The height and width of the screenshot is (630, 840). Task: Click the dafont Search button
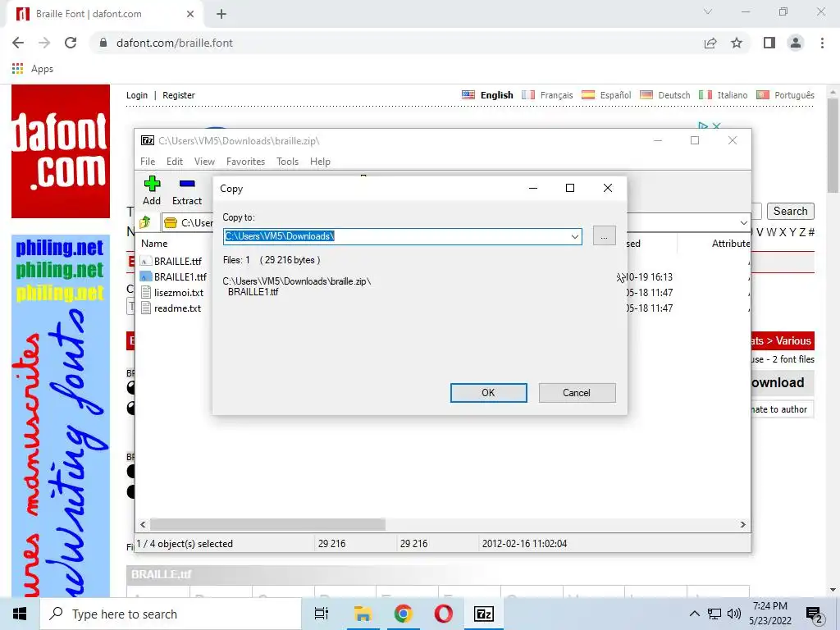pyautogui.click(x=790, y=211)
